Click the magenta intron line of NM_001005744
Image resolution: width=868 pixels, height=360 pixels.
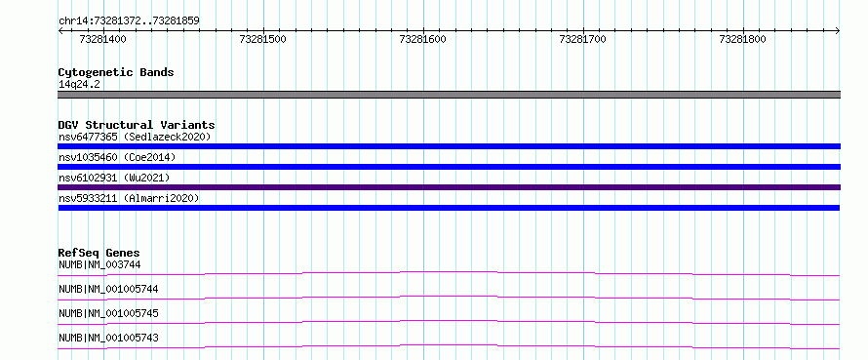pos(449,297)
